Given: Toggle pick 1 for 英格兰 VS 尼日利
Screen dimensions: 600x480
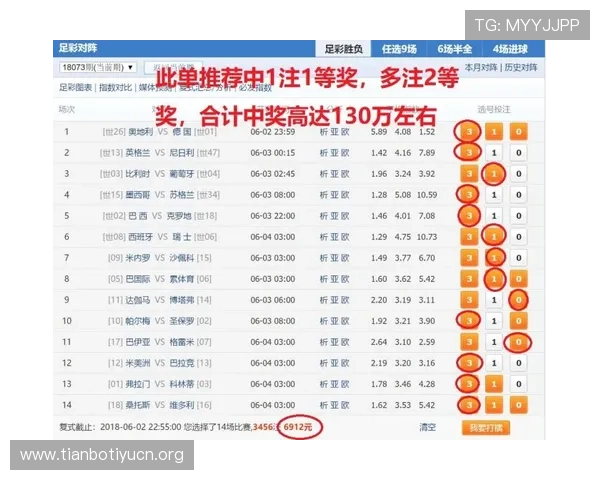Looking at the screenshot, I should click(x=494, y=153).
